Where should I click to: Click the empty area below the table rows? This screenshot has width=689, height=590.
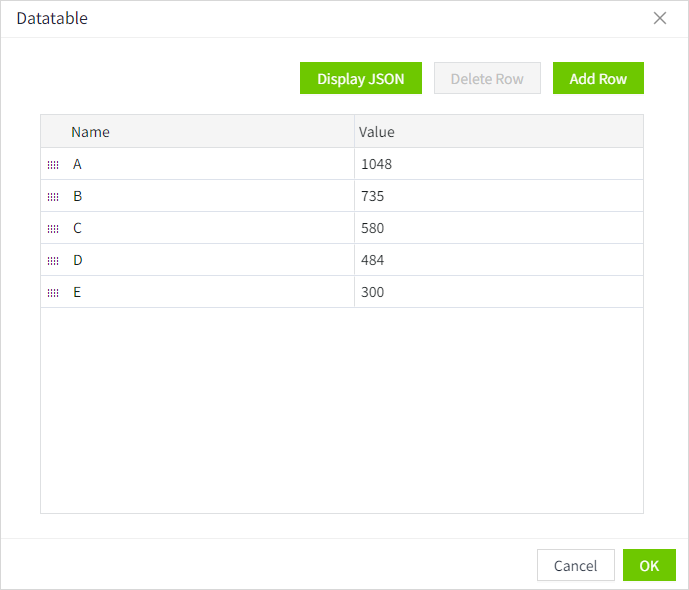click(x=341, y=410)
